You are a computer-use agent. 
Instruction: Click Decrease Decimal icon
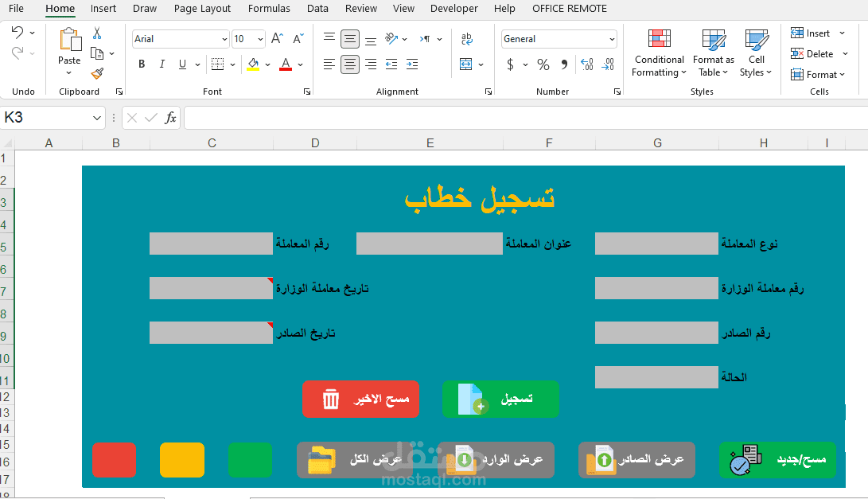608,64
